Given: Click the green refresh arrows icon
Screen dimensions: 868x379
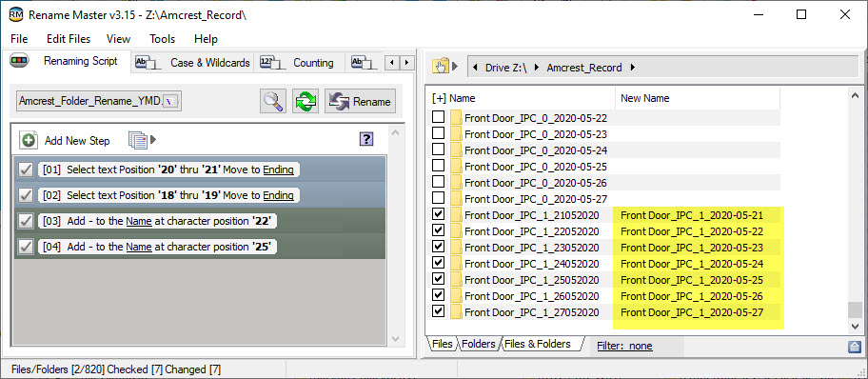Looking at the screenshot, I should pyautogui.click(x=306, y=101).
